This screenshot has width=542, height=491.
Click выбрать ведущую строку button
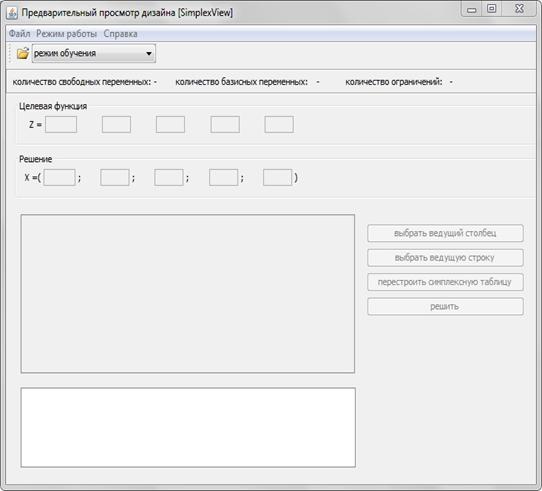tap(445, 258)
